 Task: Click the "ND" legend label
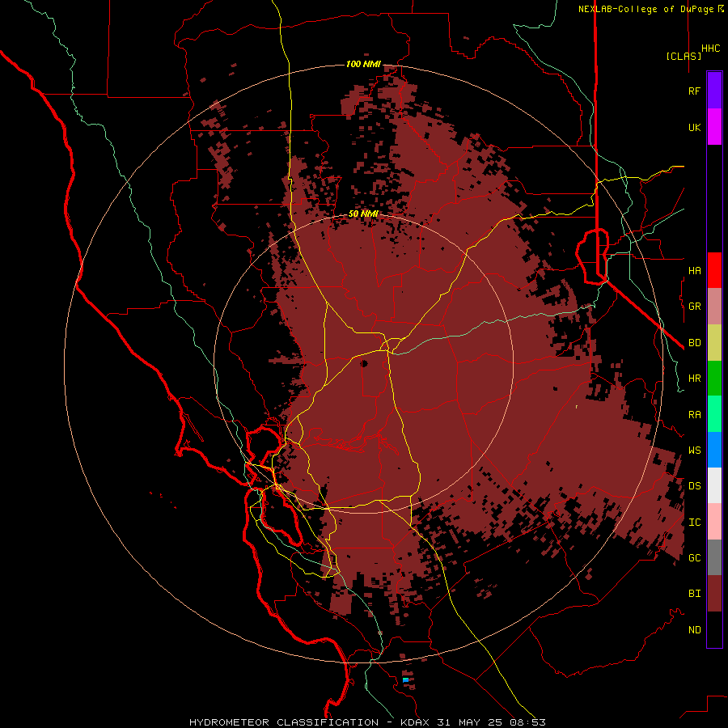tap(694, 630)
